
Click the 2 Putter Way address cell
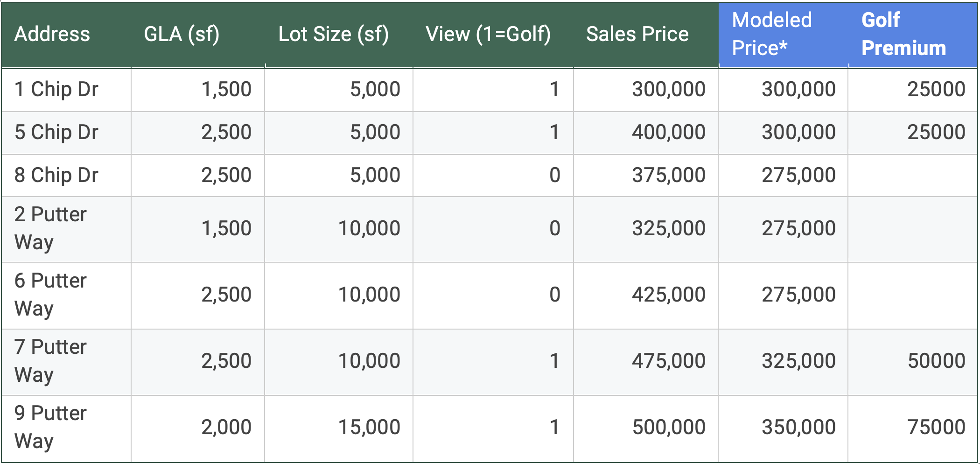coord(50,228)
